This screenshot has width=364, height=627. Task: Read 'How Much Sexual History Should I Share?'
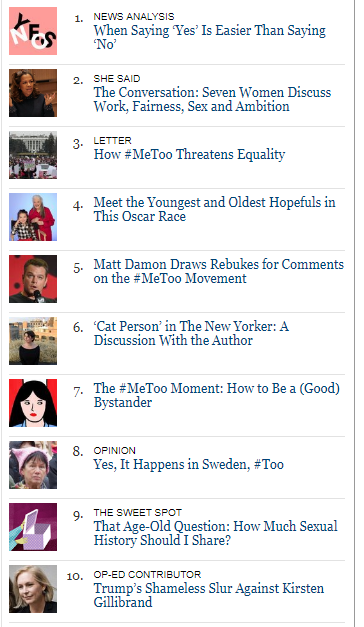tap(216, 533)
